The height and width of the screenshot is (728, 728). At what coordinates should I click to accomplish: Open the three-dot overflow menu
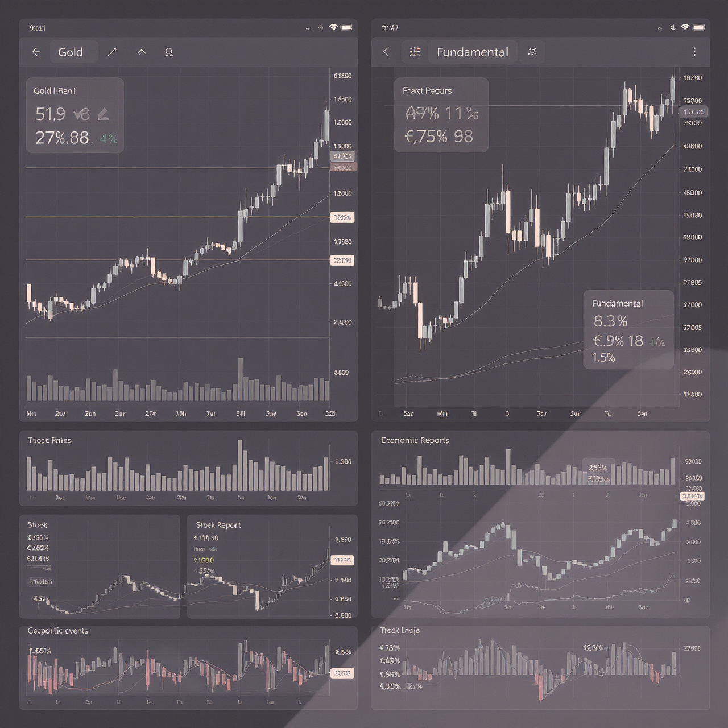point(694,52)
